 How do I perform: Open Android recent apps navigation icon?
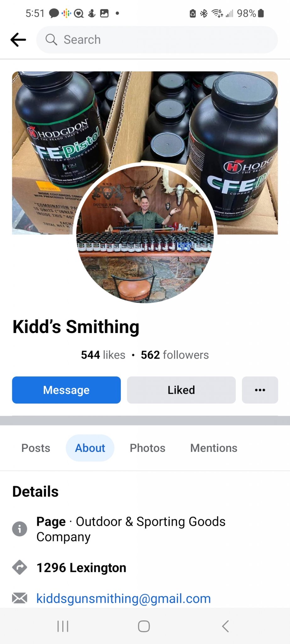coord(63,626)
